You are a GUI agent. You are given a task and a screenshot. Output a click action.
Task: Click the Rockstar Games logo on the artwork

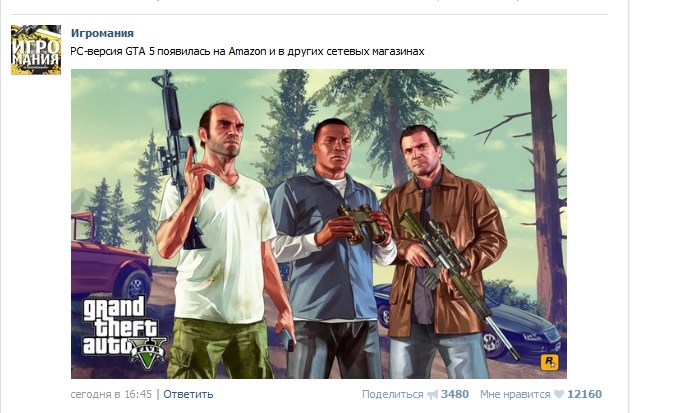pos(549,362)
